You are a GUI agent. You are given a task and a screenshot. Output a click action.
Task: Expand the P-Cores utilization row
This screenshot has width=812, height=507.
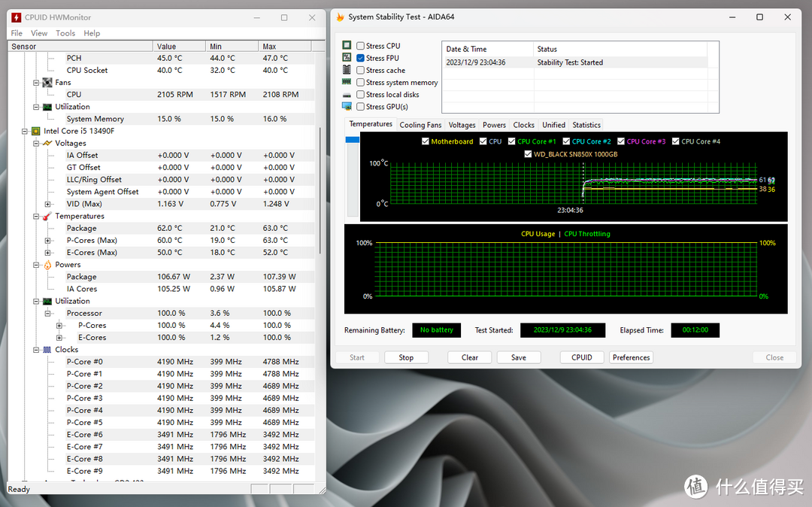(x=59, y=326)
